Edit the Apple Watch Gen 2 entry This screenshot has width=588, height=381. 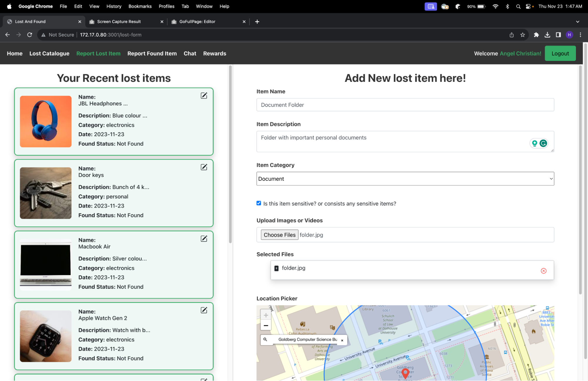pyautogui.click(x=204, y=310)
